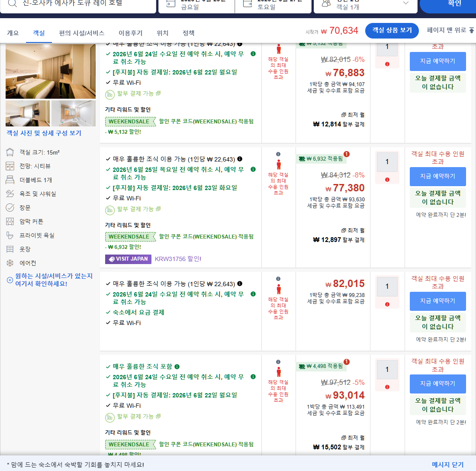Click 원하는 시설/서비스가 있는지 여기서 확인하세요 link

point(54,280)
